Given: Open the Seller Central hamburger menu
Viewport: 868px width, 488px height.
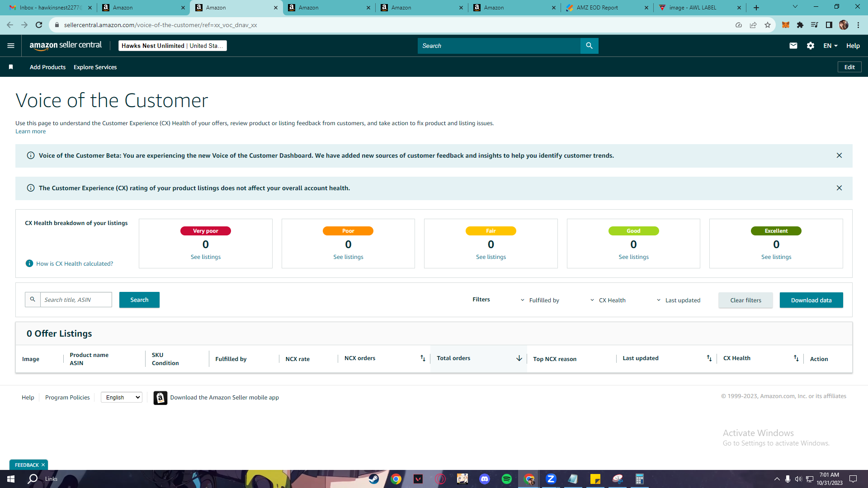Looking at the screenshot, I should click(x=11, y=46).
